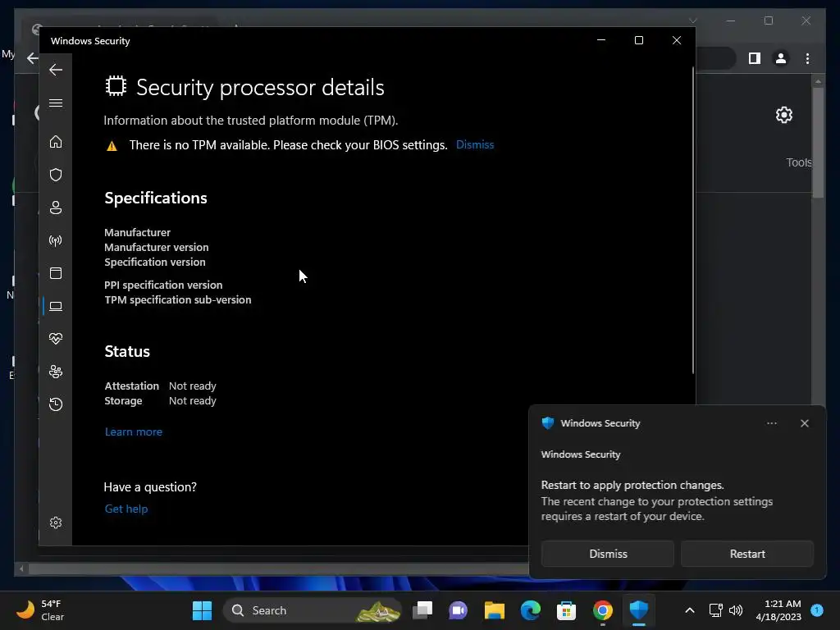The height and width of the screenshot is (630, 840).
Task: Open Chrome tab search dropdown chevron
Action: tap(692, 21)
